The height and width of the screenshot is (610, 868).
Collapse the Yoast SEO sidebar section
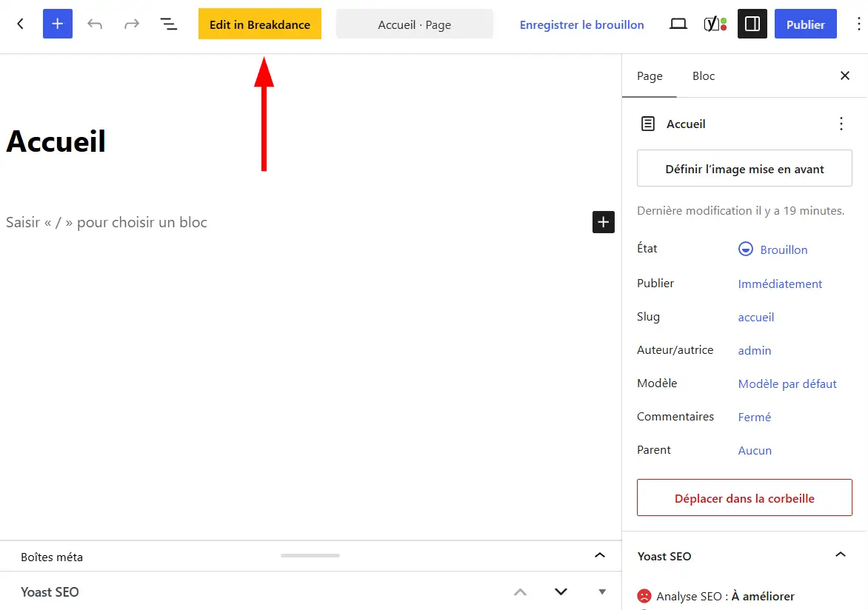pos(841,554)
